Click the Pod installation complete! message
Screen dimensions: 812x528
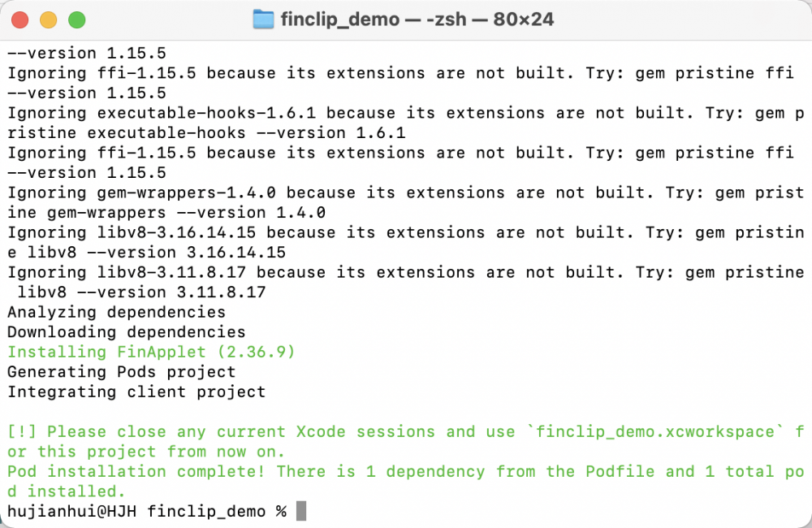(136, 471)
